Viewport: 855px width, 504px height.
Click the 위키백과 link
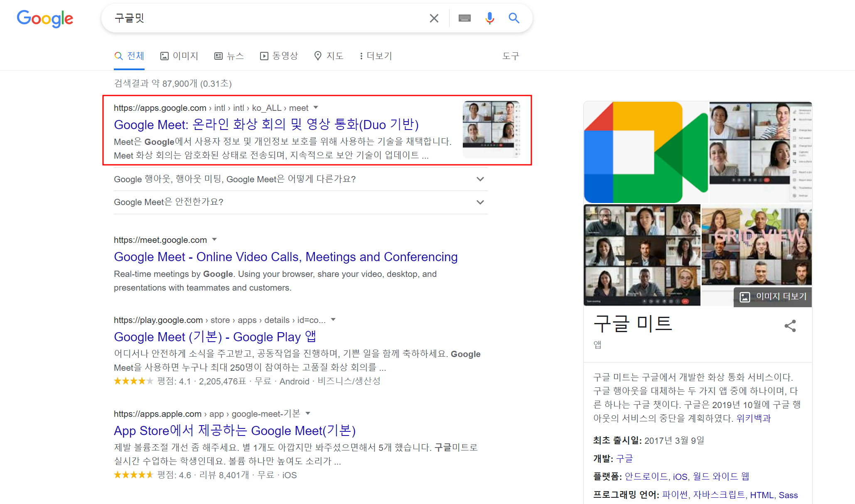pos(753,418)
